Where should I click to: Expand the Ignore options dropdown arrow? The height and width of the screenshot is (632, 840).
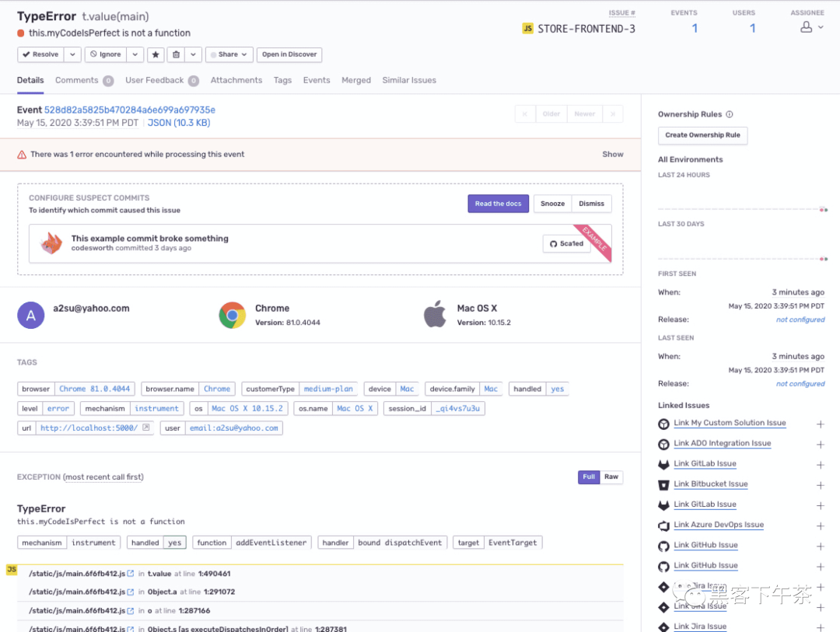(x=135, y=54)
